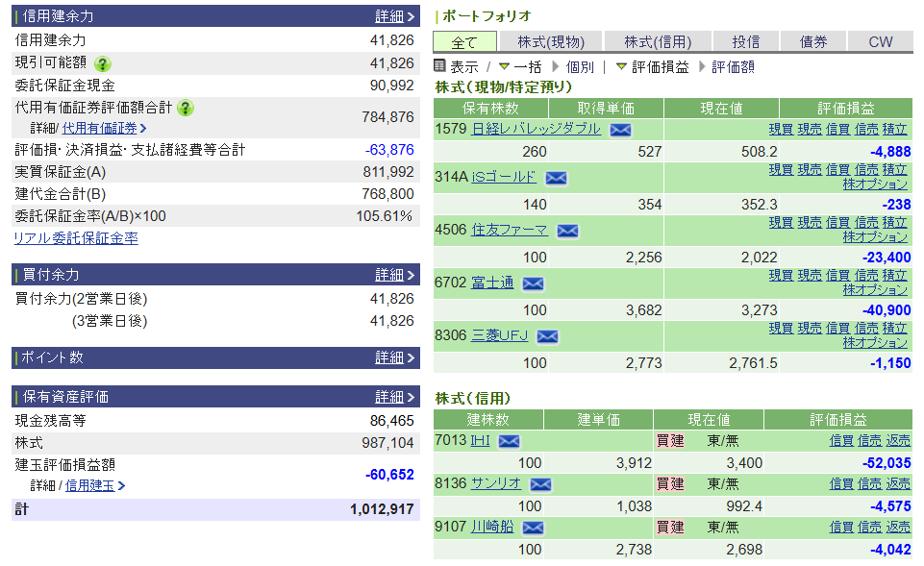The height and width of the screenshot is (566, 924).
Task: Open the リアル委託保証金率 link
Action: pyautogui.click(x=75, y=238)
